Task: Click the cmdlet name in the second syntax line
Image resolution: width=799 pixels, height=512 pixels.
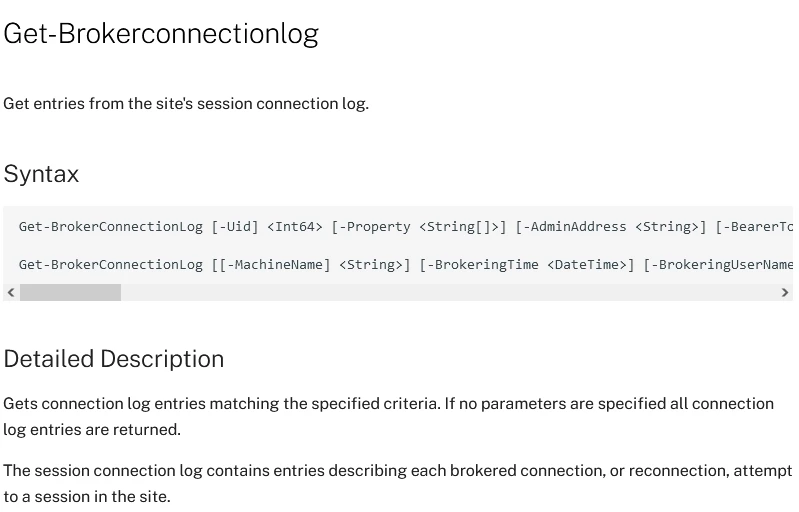Action: [110, 264]
